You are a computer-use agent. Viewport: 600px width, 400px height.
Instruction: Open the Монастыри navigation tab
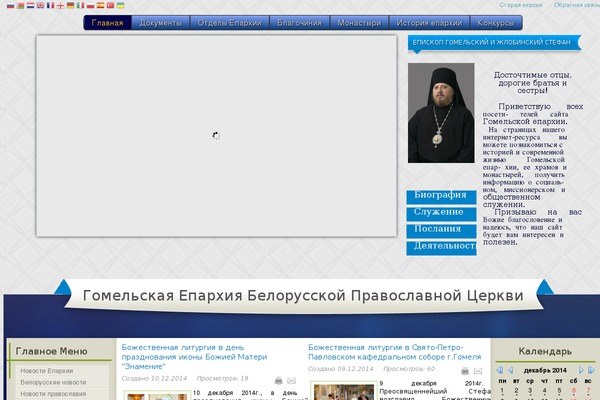[359, 23]
